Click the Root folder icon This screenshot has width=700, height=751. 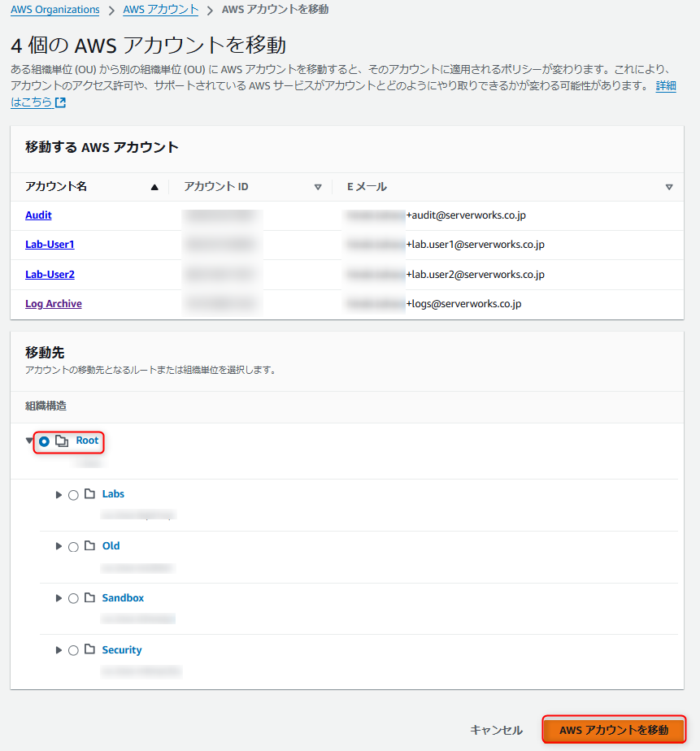(x=62, y=441)
